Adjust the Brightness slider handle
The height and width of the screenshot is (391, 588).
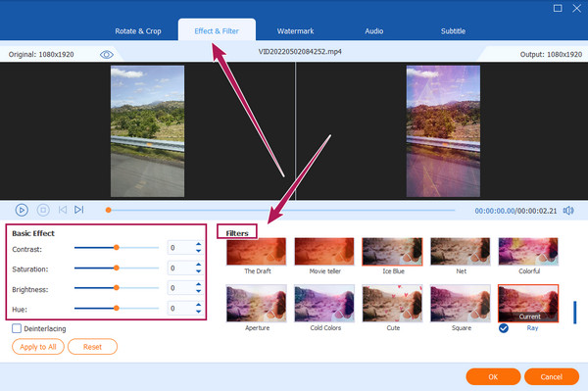[x=117, y=287]
